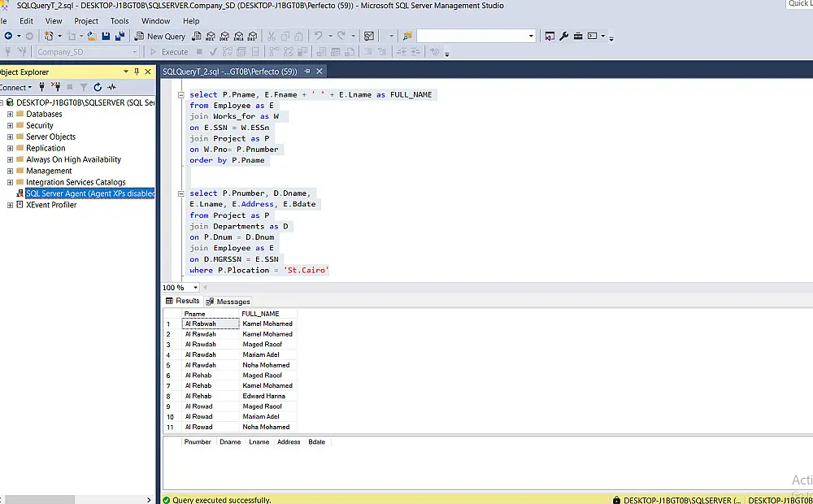Click the MDX query icon
Screen dimensions: 813x504
[x=211, y=36]
